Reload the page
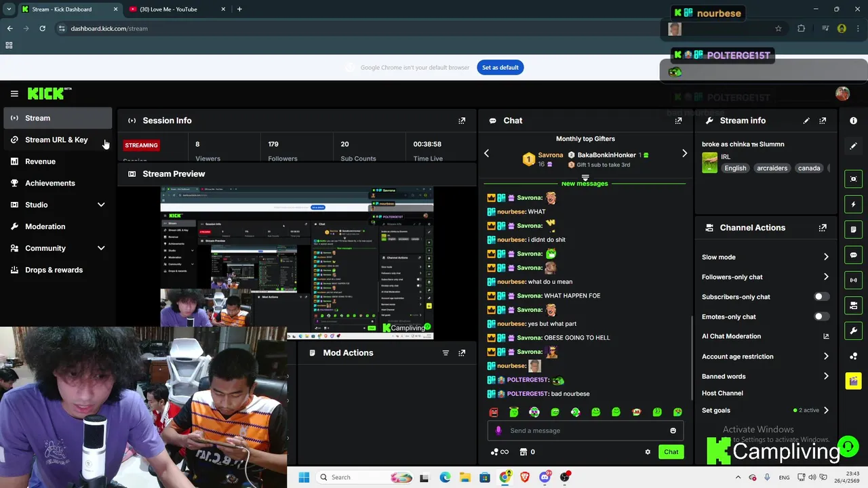Screen dimensions: 868x488 (42, 28)
